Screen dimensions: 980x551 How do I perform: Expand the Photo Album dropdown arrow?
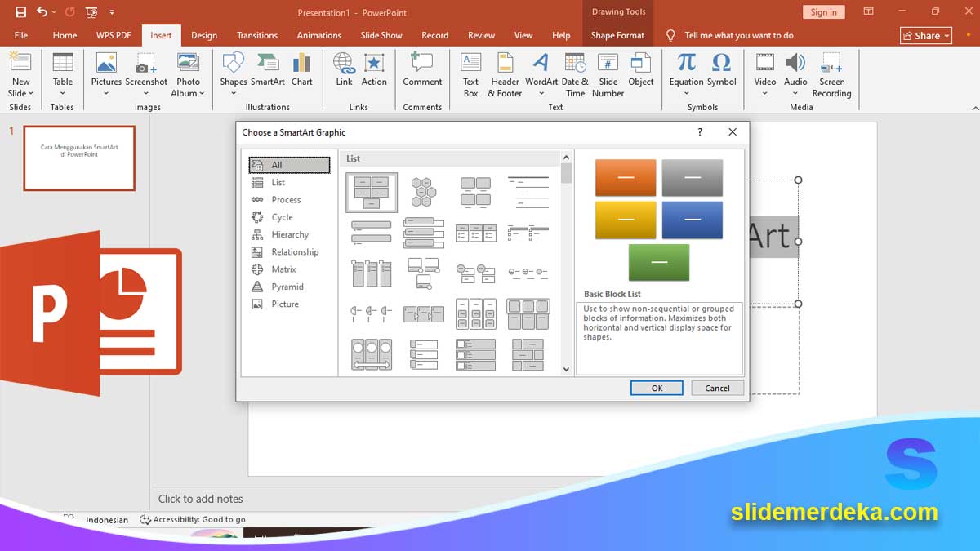[203, 94]
